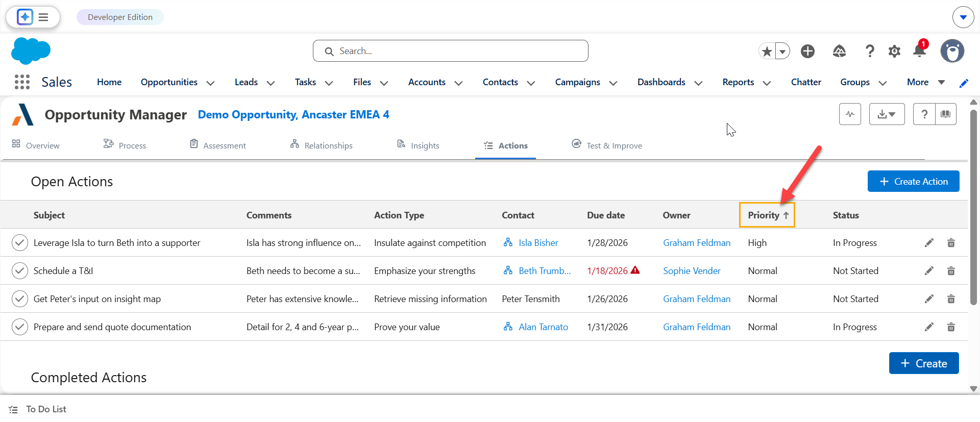Edit the 'Schedule a T&I' action with pencil
Image resolution: width=980 pixels, height=422 pixels.
pos(929,271)
